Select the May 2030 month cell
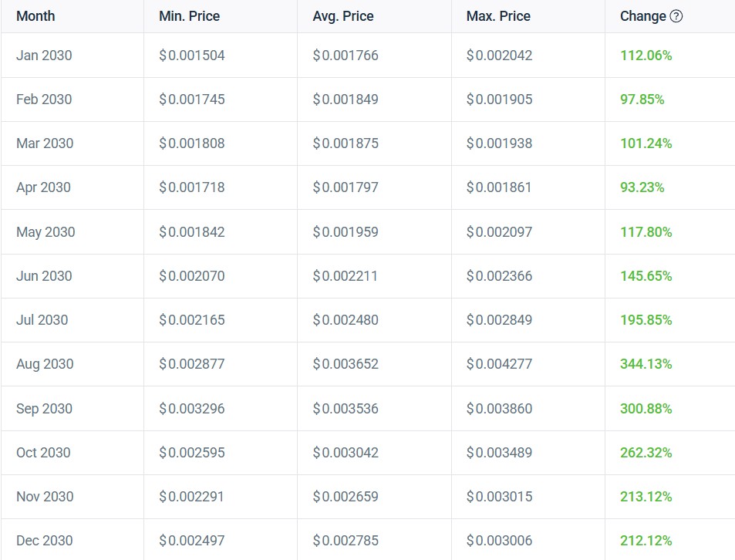735x560 pixels. (46, 232)
